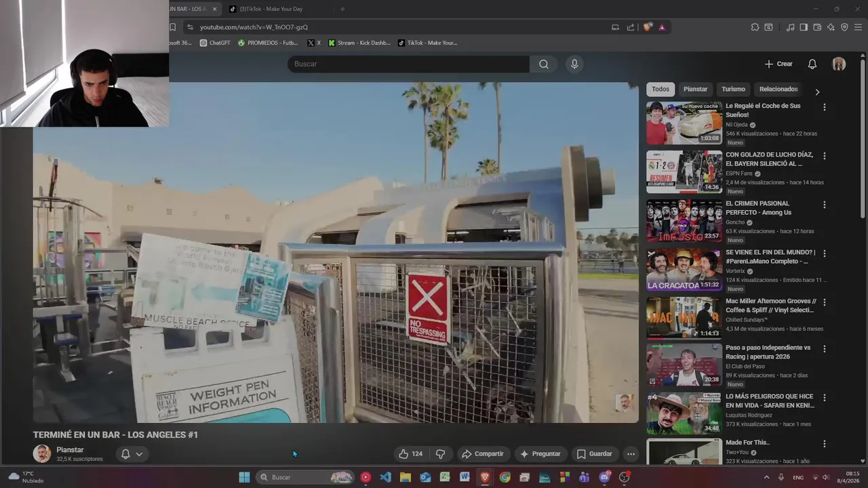Bookmark this page icon left of address bar

[172, 27]
